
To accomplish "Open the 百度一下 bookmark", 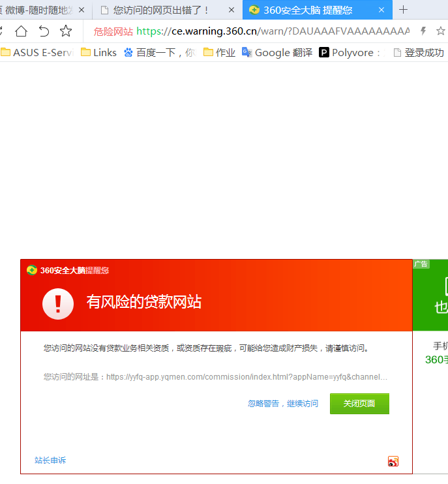I will 160,53.
